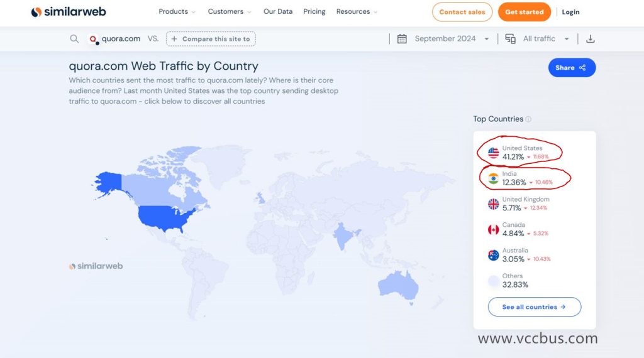Click the United States flag icon

coord(493,153)
